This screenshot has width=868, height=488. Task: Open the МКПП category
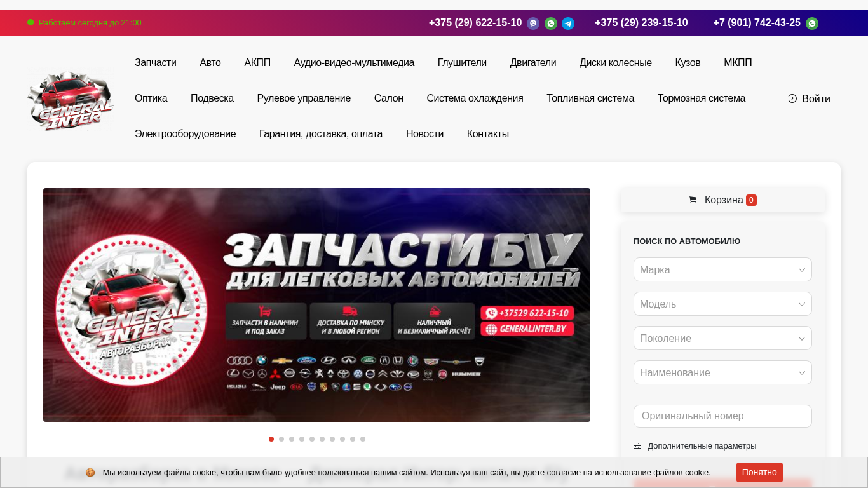point(738,63)
